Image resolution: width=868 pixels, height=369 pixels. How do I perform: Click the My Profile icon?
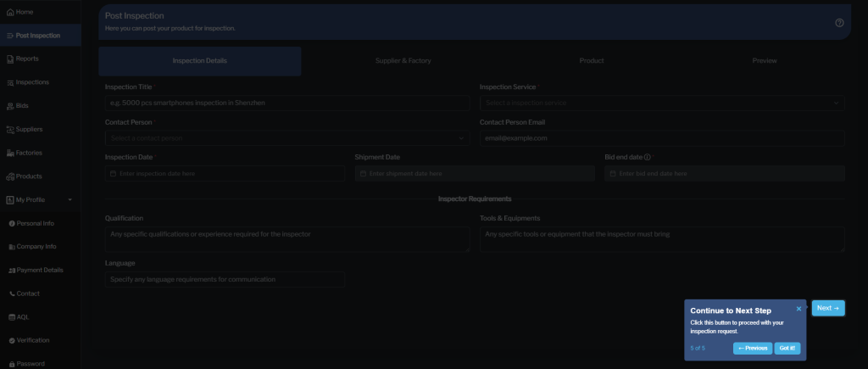[10, 200]
